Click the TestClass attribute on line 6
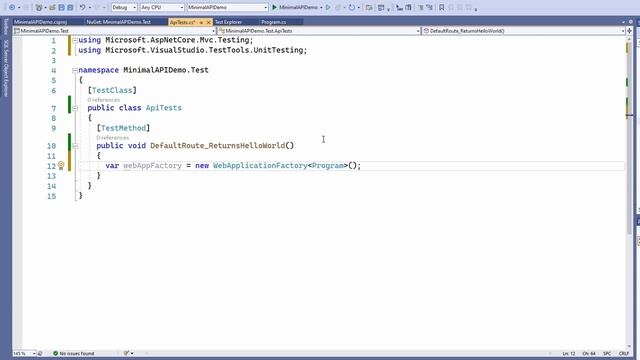This screenshot has height=360, width=640. pyautogui.click(x=112, y=90)
